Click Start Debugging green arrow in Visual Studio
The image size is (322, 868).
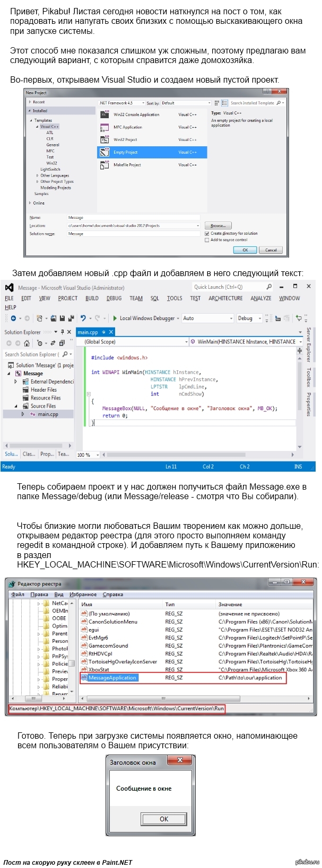click(x=115, y=318)
